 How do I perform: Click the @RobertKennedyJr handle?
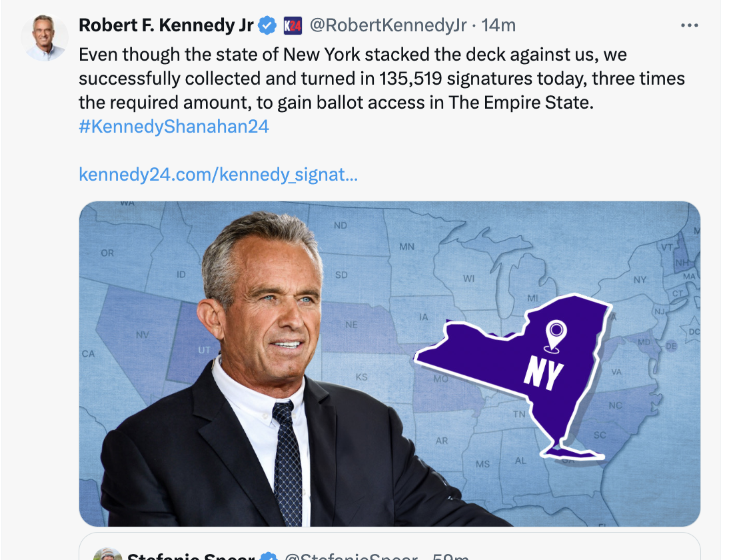point(388,25)
